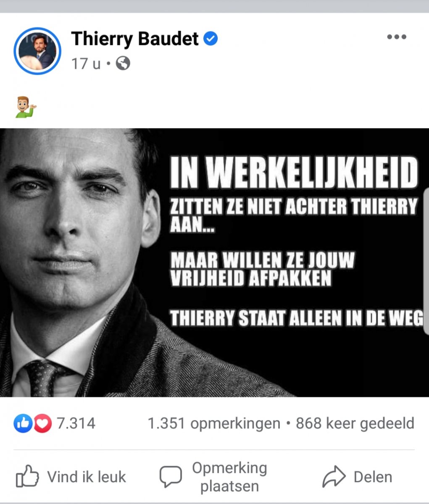The height and width of the screenshot is (504, 429).
Task: Open the Thierry Baudet page name link
Action: (x=134, y=39)
